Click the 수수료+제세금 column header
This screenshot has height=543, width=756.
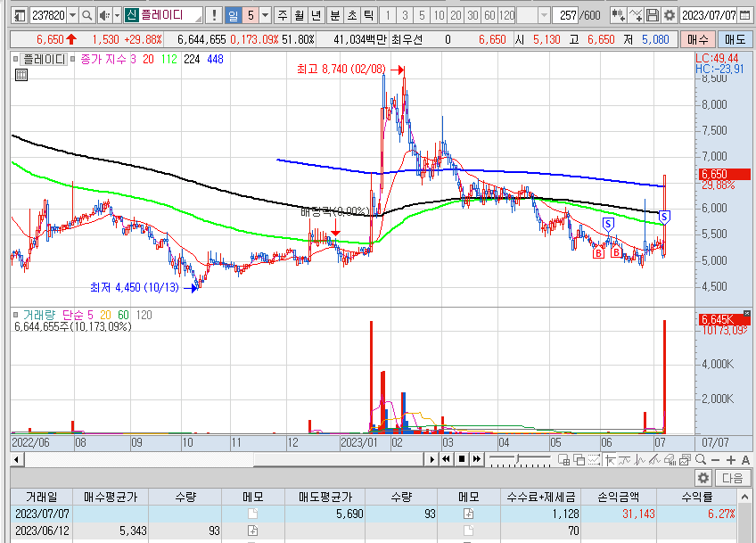click(x=541, y=497)
